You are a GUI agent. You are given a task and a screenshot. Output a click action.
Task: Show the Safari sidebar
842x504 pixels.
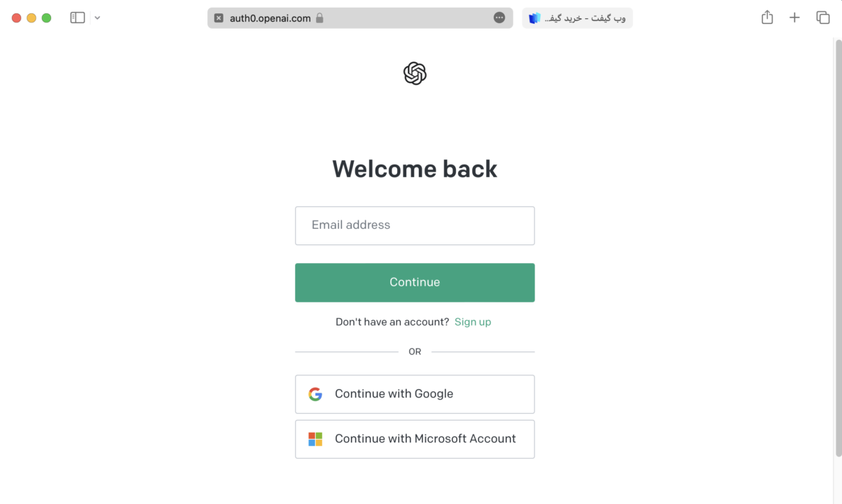pyautogui.click(x=78, y=17)
